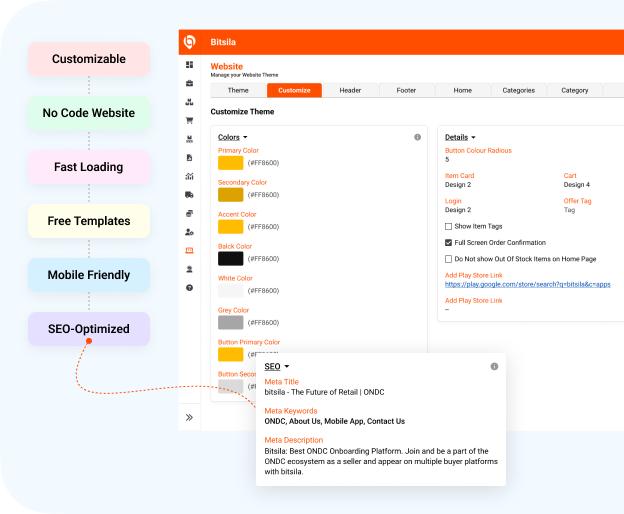Expand sidebar with double chevron icon
Image resolution: width=624 pixels, height=514 pixels.
pos(189,417)
